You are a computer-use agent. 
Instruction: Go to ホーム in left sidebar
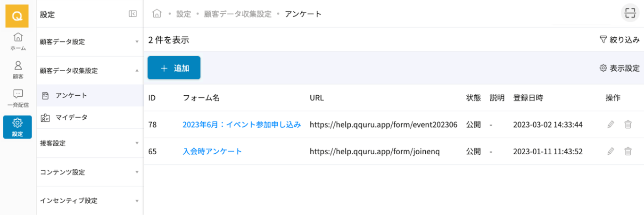(x=17, y=41)
